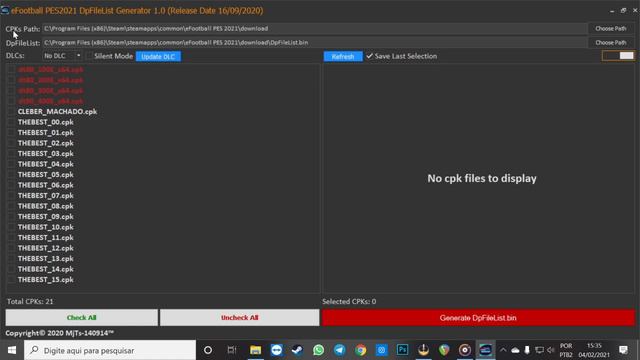Open the notification center icon
The image size is (640, 360).
tap(623, 350)
